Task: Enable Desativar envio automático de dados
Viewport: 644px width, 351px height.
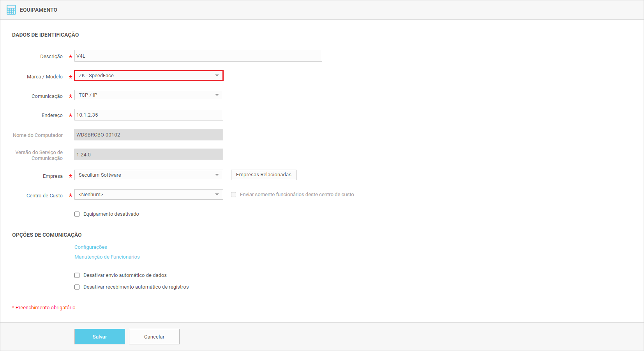Action: 77,275
